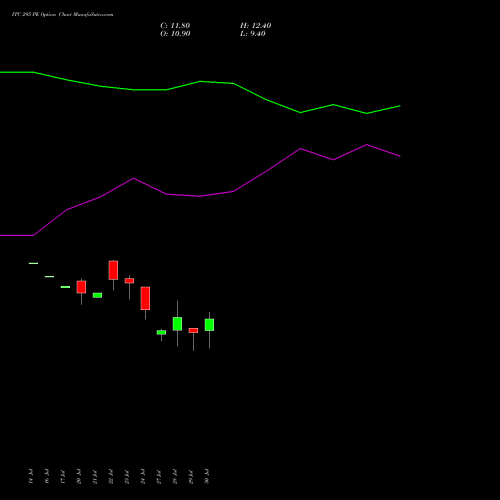Image resolution: width=500 pixels, height=500 pixels.
Task: Click the '30 Jul' date axis label
Action: coord(207,476)
